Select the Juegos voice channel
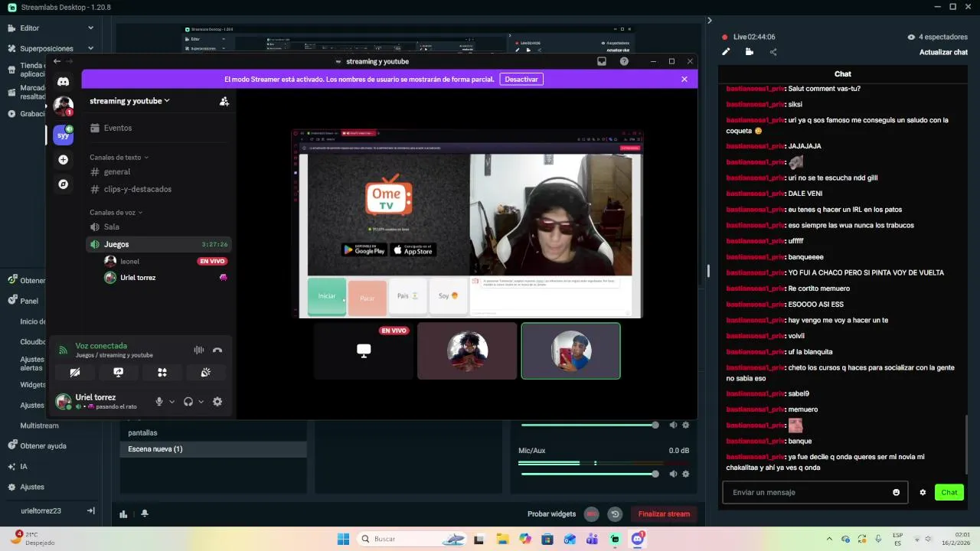Screen dimensions: 980x551 pos(158,244)
